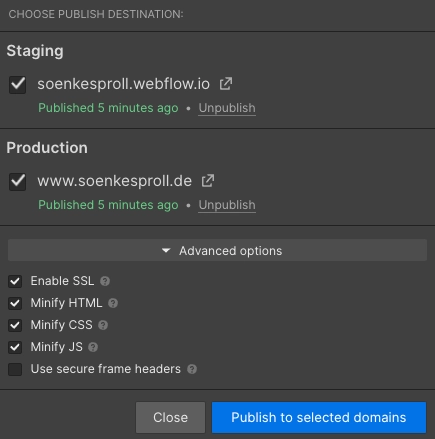Image resolution: width=435 pixels, height=439 pixels.
Task: Collapse the Advanced options section
Action: click(x=217, y=250)
